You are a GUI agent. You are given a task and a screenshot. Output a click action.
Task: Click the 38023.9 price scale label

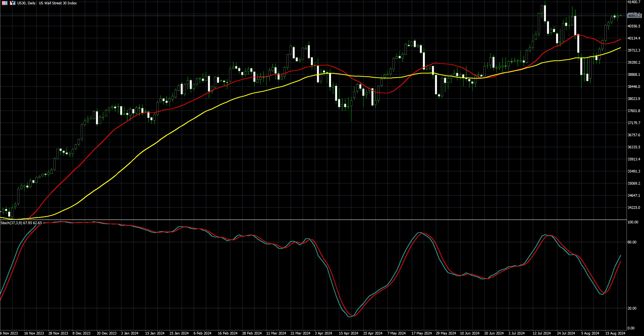pyautogui.click(x=634, y=99)
